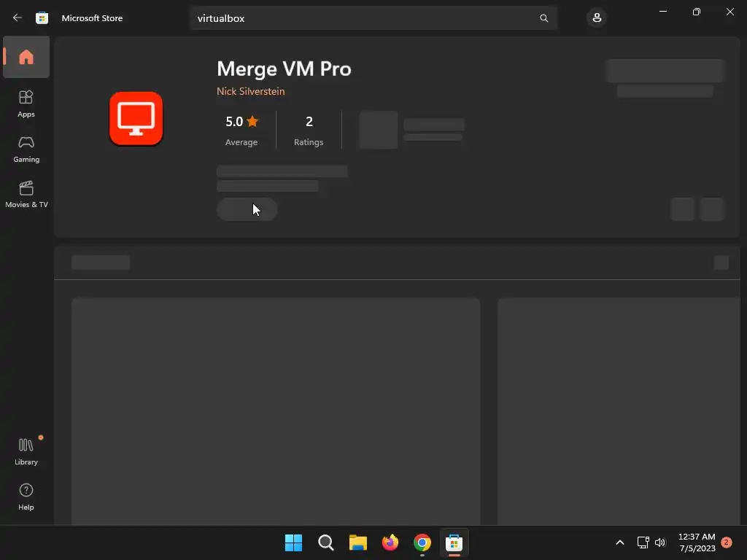Minimize the Microsoft Store window
Image resolution: width=747 pixels, height=560 pixels.
[662, 12]
